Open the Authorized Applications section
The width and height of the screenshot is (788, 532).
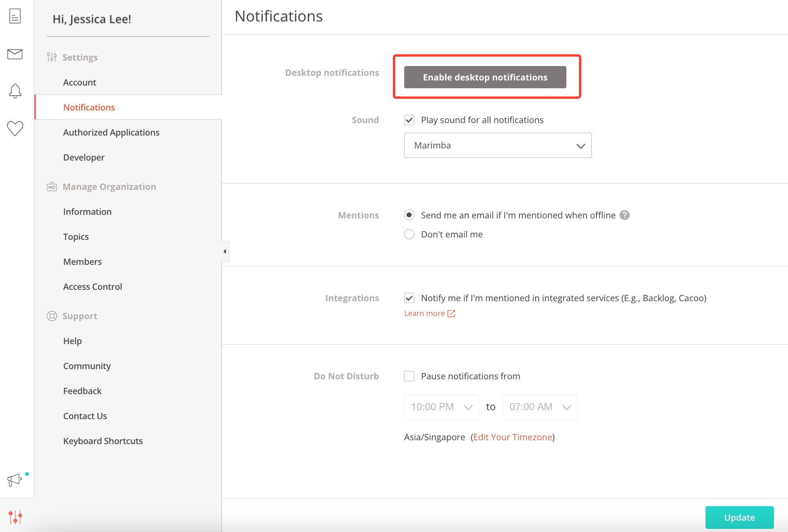point(111,132)
